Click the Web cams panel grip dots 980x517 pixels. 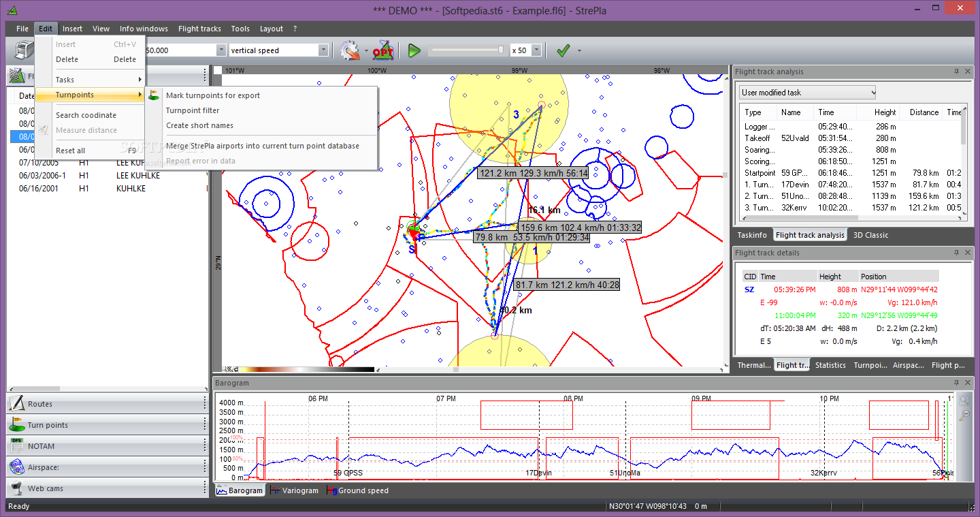coord(204,488)
